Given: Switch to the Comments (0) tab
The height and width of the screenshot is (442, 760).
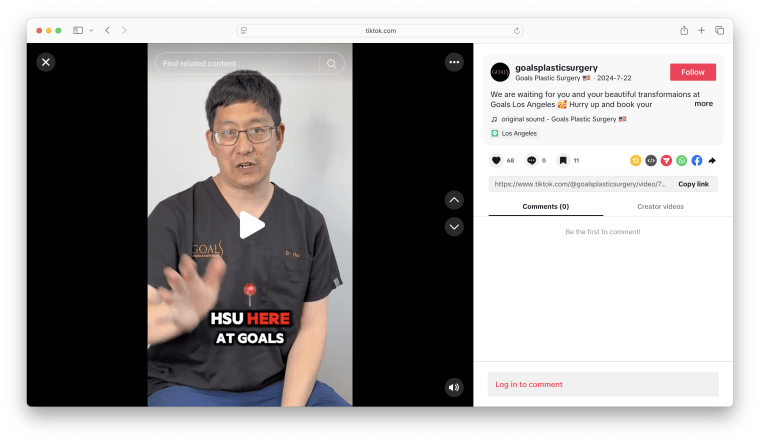Looking at the screenshot, I should 546,206.
